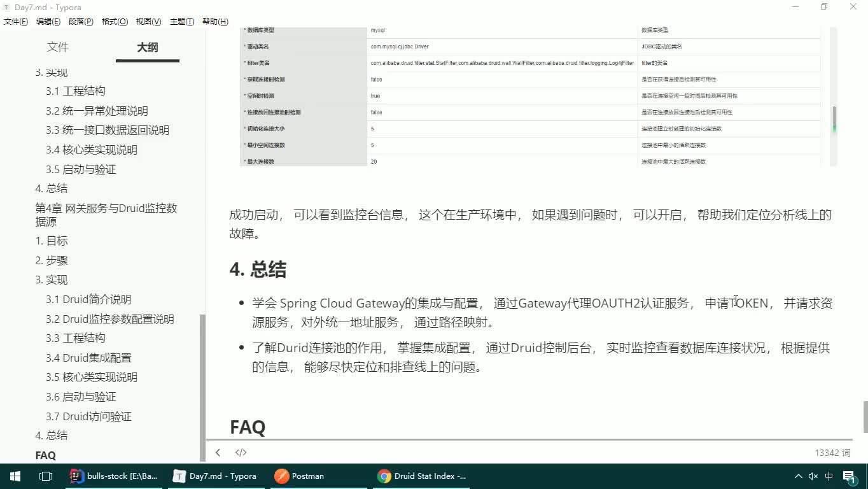Minimize the Typora window
Image resolution: width=868 pixels, height=489 pixels.
point(796,7)
